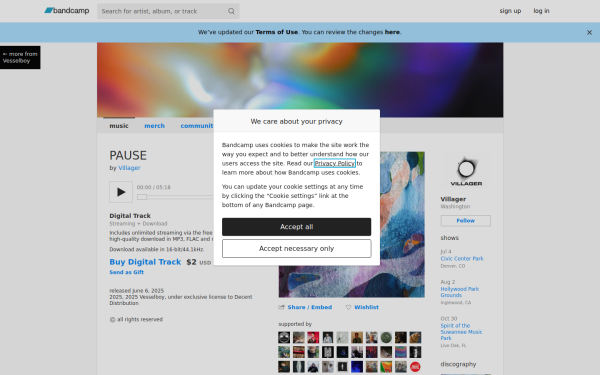Screen dimensions: 600x375
Task: Accept all cookies
Action: pyautogui.click(x=297, y=227)
